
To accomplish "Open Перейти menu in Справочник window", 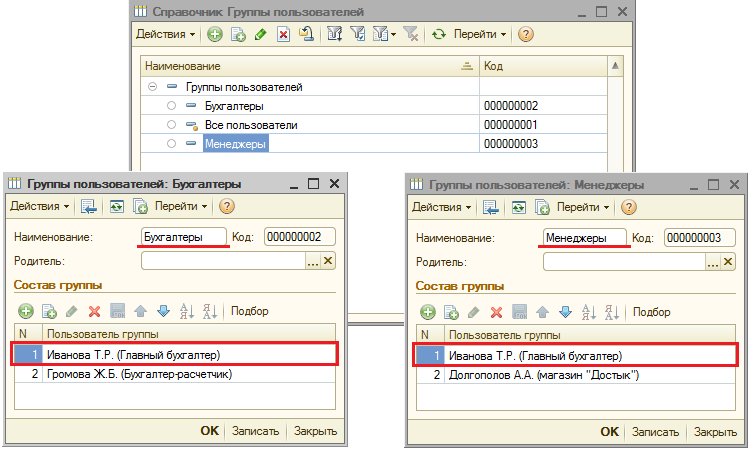I will [x=481, y=34].
